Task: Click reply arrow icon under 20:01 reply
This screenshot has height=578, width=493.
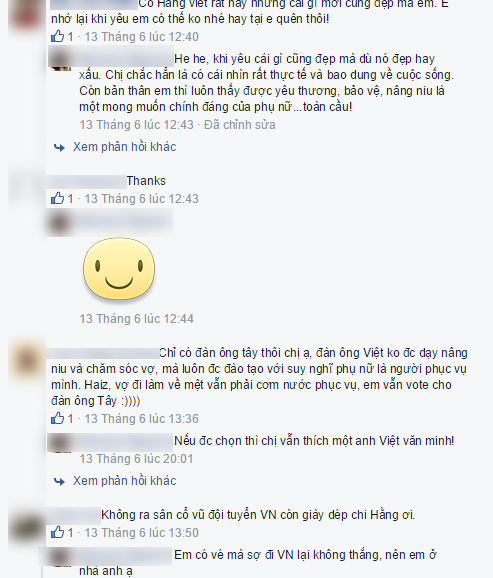Action: point(59,481)
